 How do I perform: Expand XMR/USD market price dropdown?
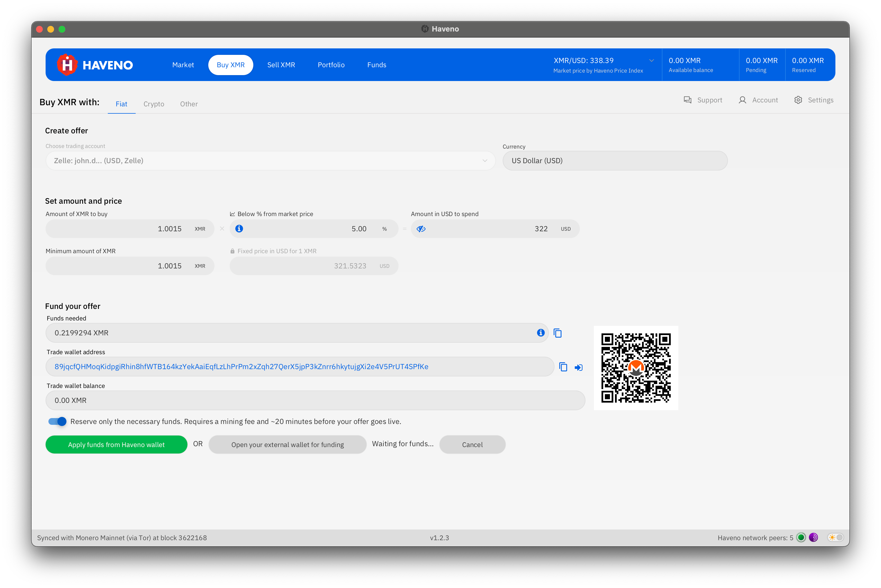(x=651, y=61)
